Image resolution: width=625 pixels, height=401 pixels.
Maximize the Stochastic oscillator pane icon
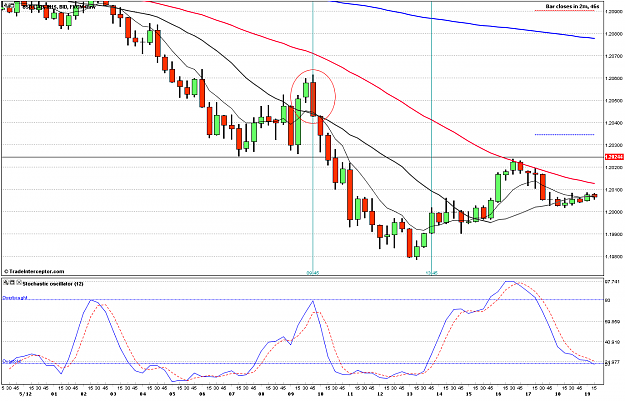coord(12,283)
